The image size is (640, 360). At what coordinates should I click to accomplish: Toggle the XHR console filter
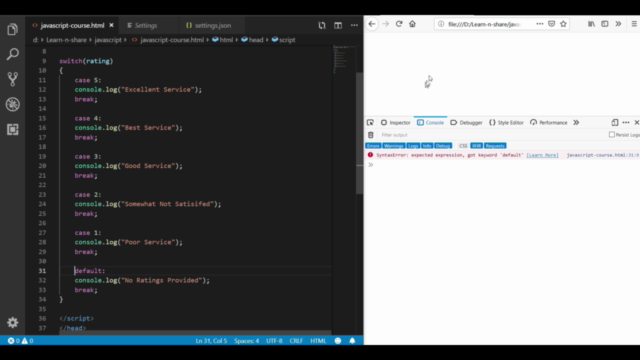click(476, 146)
